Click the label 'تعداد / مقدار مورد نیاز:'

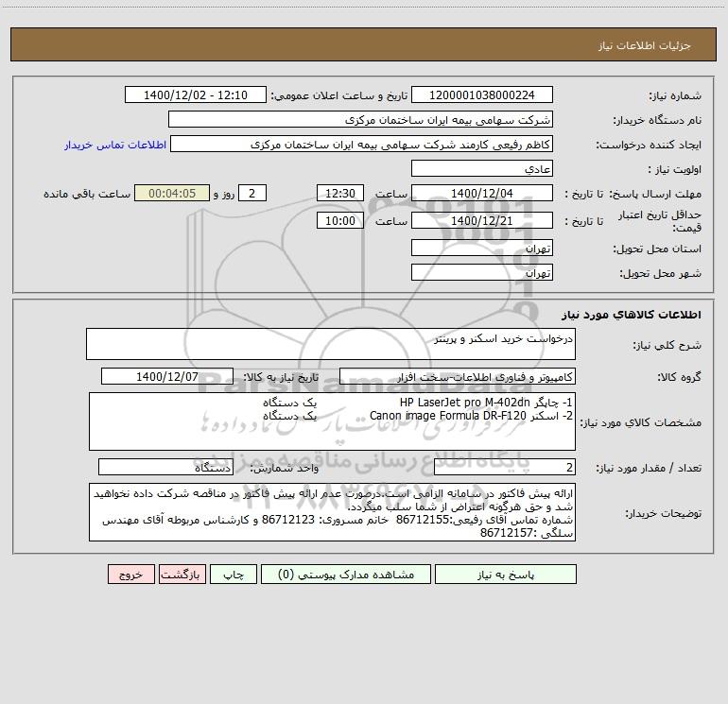tap(649, 469)
